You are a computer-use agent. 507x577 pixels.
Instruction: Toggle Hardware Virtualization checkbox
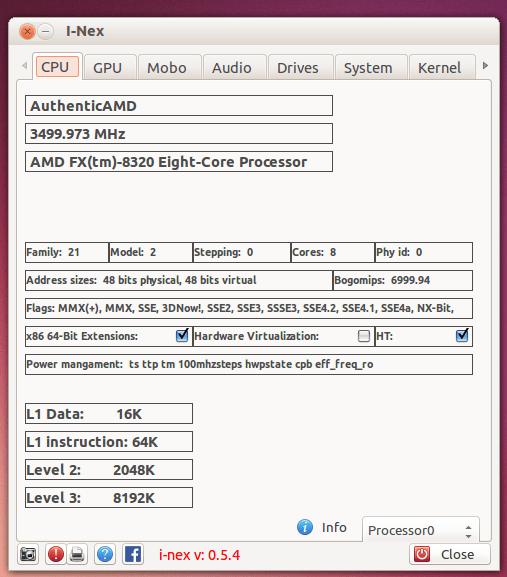point(364,336)
